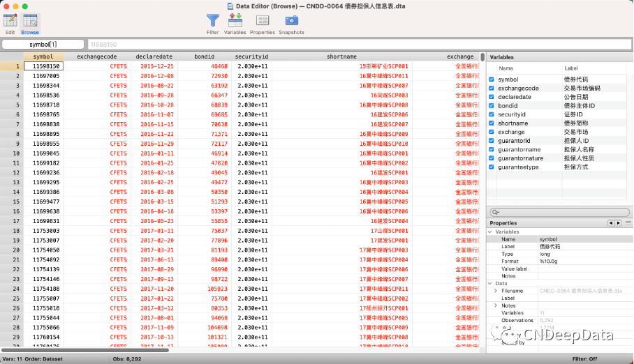Click the horizontal scrollbar under the data grid
Screen dimensions: 634x364
[85, 350]
